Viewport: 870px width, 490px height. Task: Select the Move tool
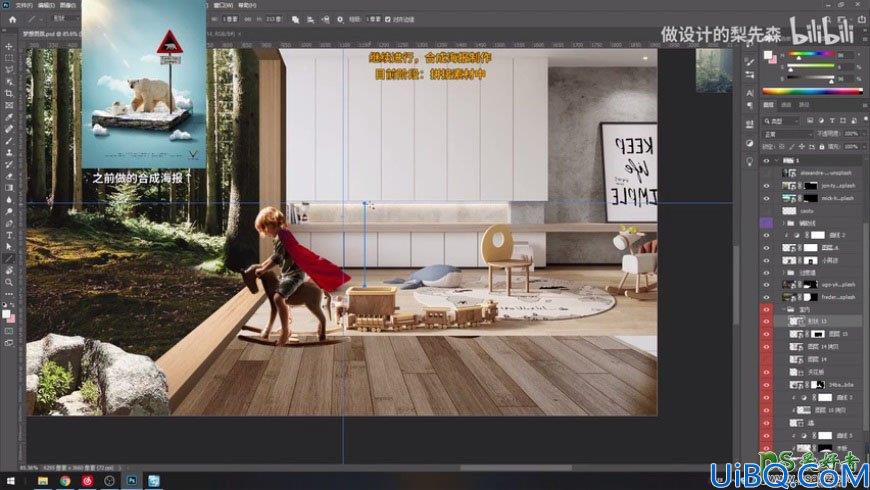point(9,46)
